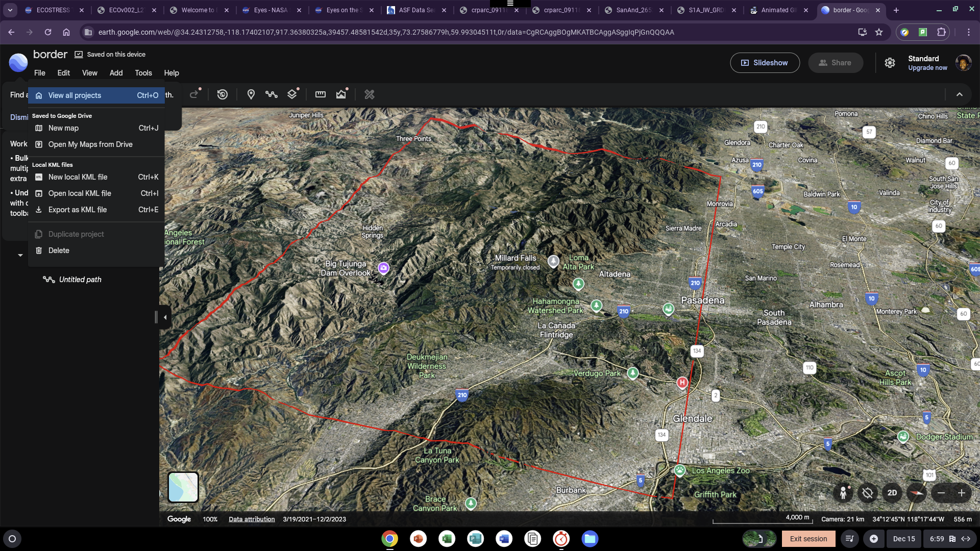Select Open local KML file entry
The width and height of the screenshot is (980, 551).
coord(80,193)
